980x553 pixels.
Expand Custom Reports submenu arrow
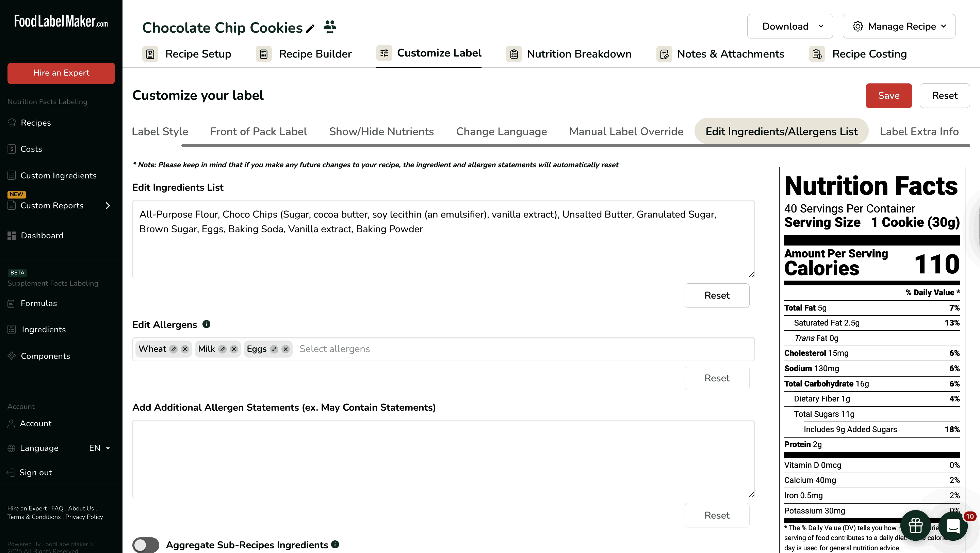108,206
